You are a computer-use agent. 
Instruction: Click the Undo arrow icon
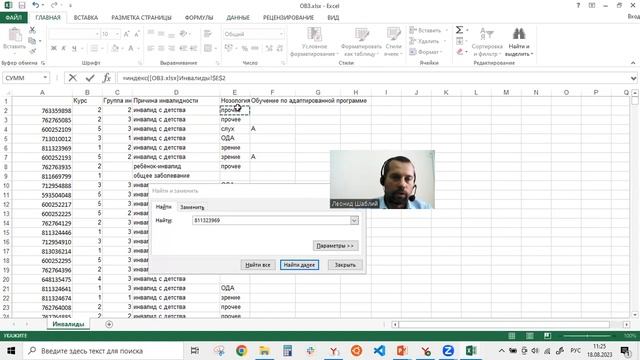[36, 5]
